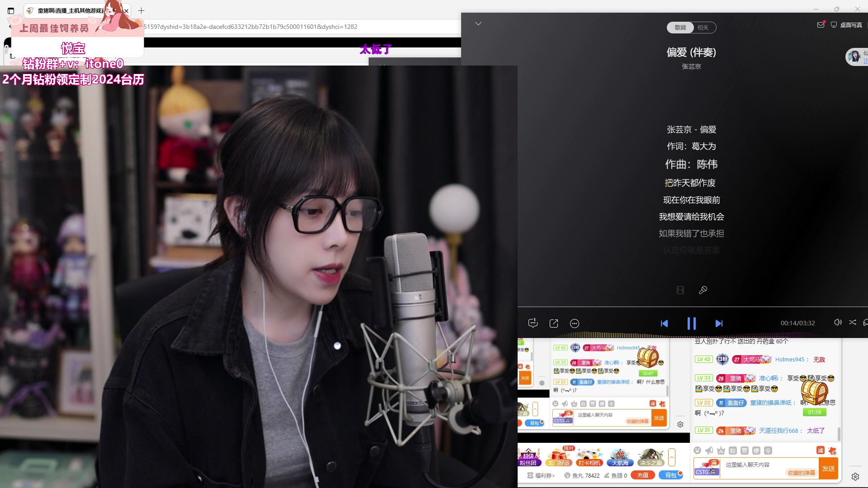This screenshot has height=488, width=868.
Task: Collapse the lyrics view with chevron
Action: pyautogui.click(x=478, y=23)
